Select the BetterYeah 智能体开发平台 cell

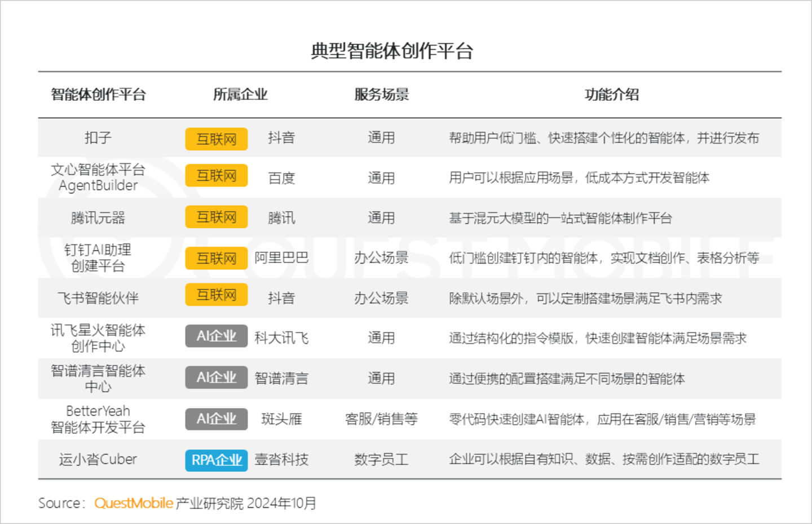pyautogui.click(x=98, y=419)
